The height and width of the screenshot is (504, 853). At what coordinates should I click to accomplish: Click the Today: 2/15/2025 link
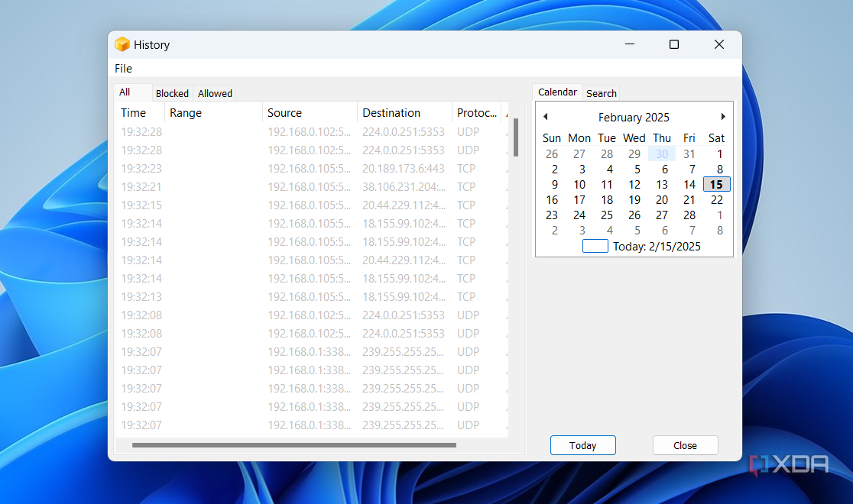click(657, 247)
